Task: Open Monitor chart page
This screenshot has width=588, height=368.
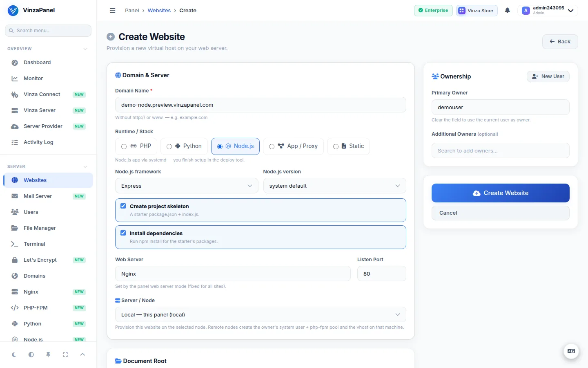Action: 48,79
